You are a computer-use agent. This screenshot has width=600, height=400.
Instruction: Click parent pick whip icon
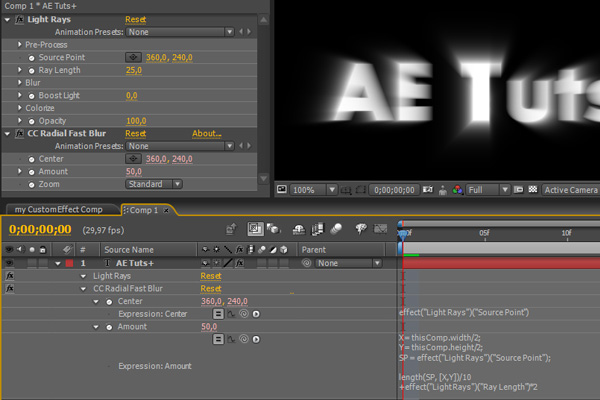coord(306,263)
